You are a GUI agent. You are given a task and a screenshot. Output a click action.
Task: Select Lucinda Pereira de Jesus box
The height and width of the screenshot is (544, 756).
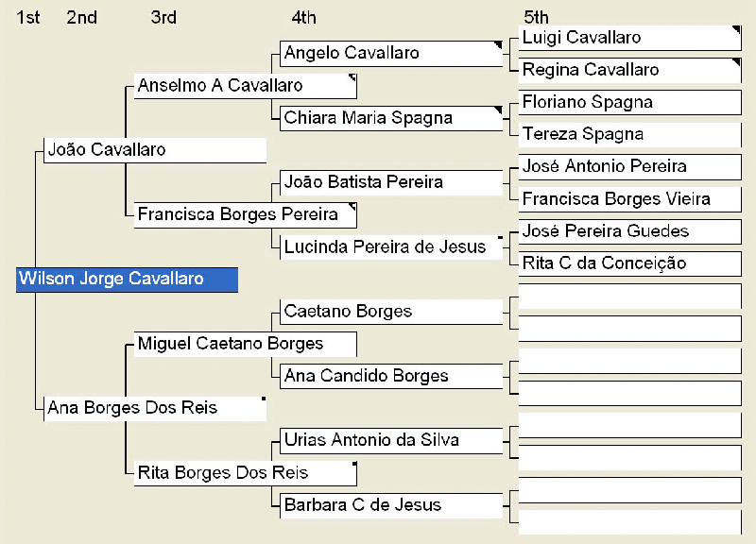coord(391,247)
